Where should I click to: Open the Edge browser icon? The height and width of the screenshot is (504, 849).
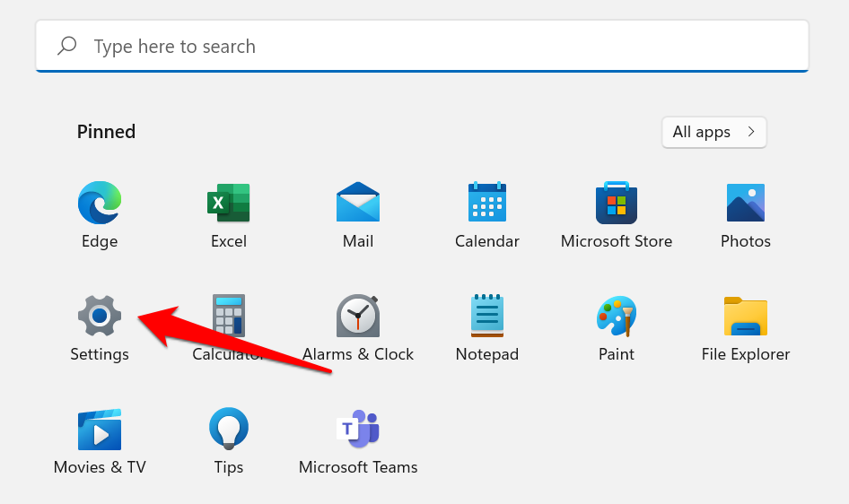coord(100,204)
